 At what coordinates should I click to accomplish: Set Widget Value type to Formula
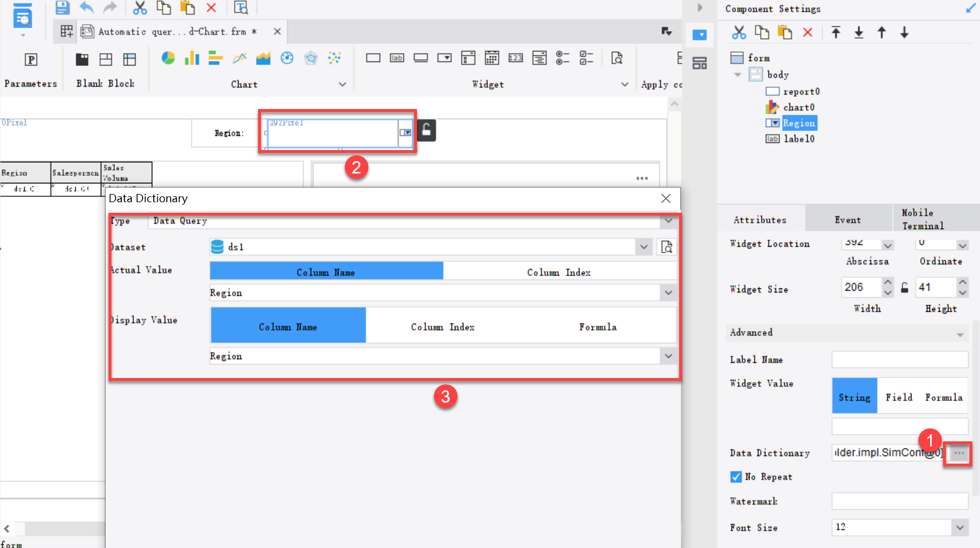(x=944, y=397)
